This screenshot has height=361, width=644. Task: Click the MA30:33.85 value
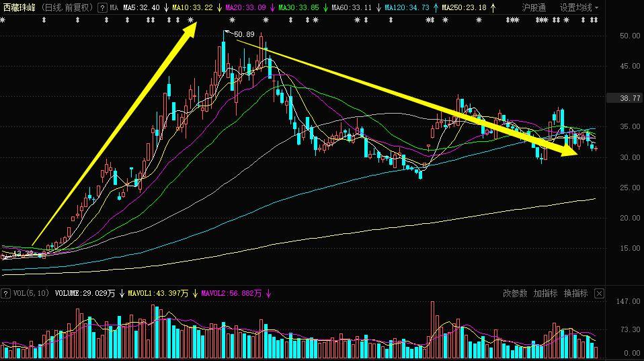point(298,7)
